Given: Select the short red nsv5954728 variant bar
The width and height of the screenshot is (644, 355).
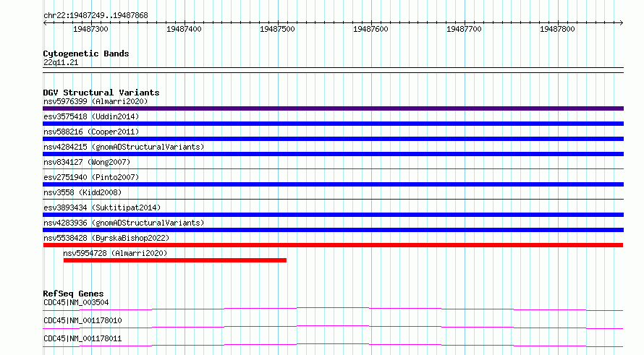Looking at the screenshot, I should (175, 260).
